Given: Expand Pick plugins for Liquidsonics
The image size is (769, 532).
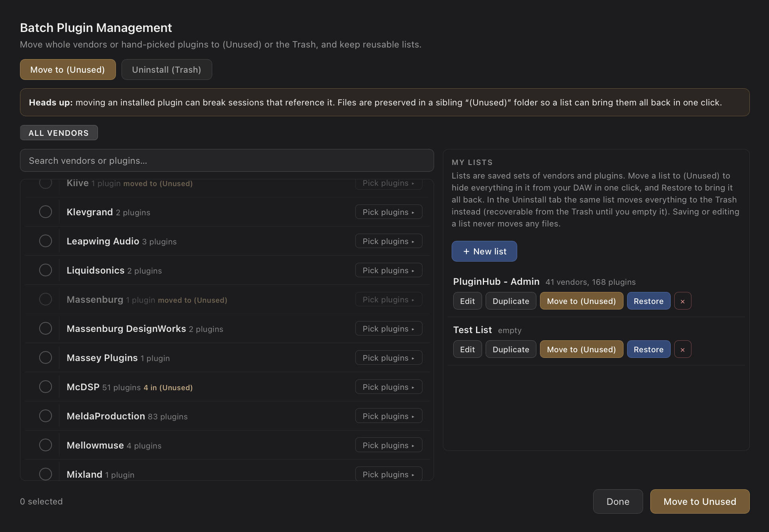Looking at the screenshot, I should [388, 270].
